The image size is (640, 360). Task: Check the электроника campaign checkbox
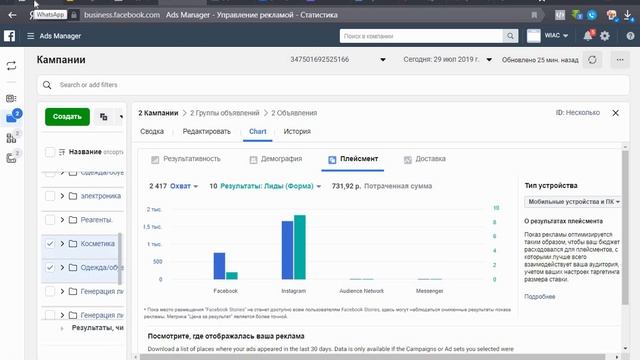click(x=50, y=196)
